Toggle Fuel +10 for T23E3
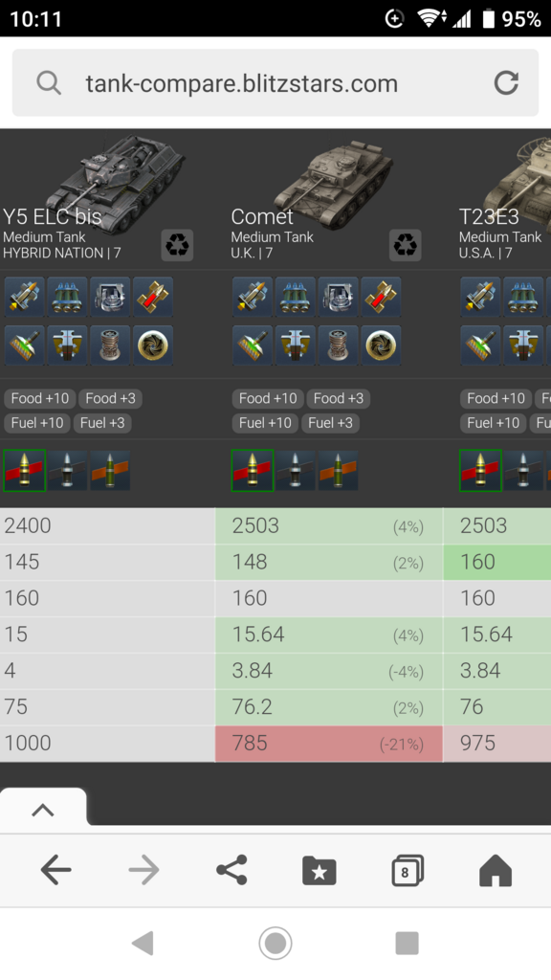Image resolution: width=551 pixels, height=980 pixels. pos(493,422)
